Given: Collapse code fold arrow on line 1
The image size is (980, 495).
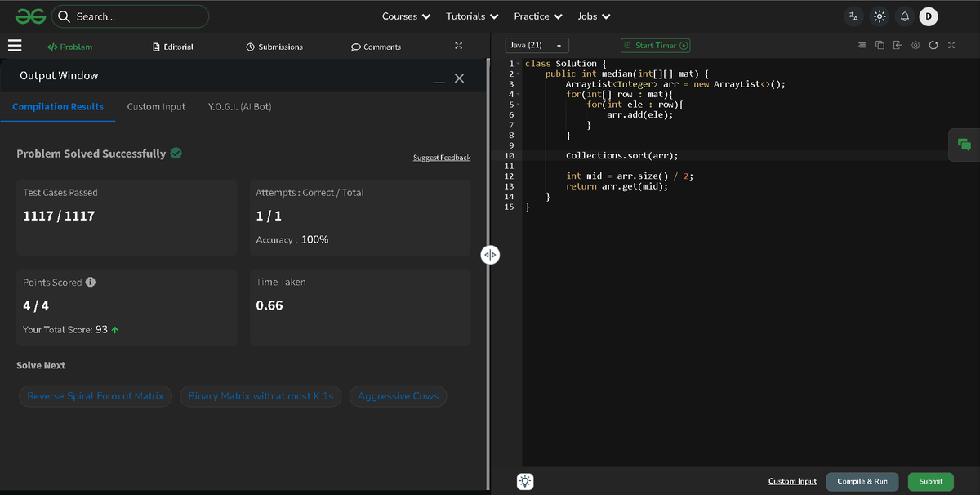Looking at the screenshot, I should [x=519, y=64].
